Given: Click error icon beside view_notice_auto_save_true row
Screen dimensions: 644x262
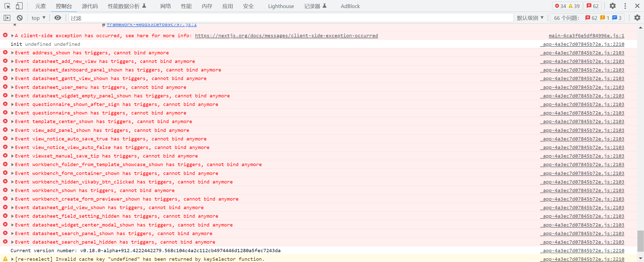Looking at the screenshot, I should 5,138.
